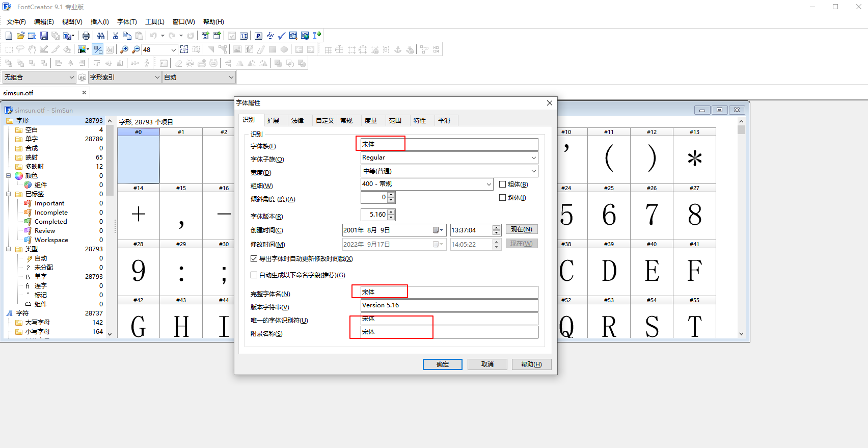
Task: Click the Undo arrow icon
Action: [x=153, y=36]
